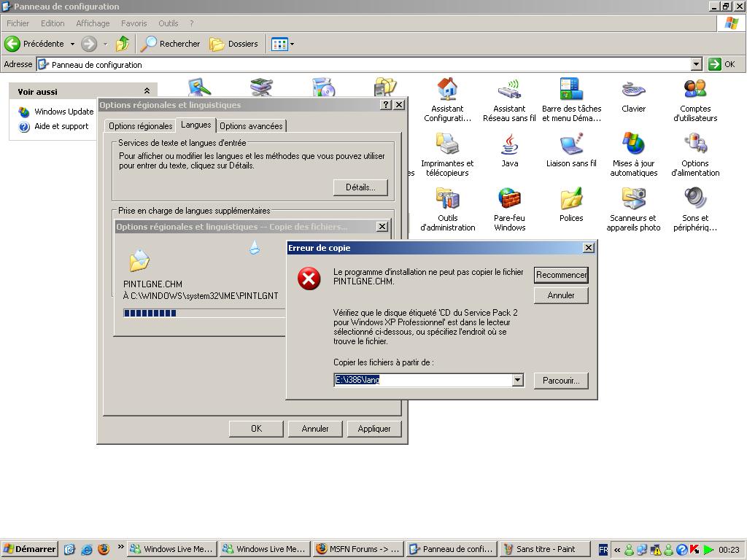Screen dimensions: 747x560
Task: Open Outils d'administration icon
Action: 447,198
